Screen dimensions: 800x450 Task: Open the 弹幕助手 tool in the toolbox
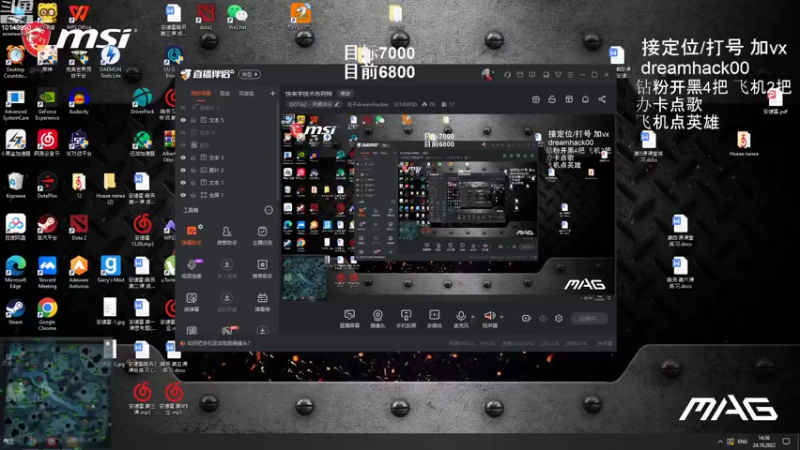pos(191,236)
